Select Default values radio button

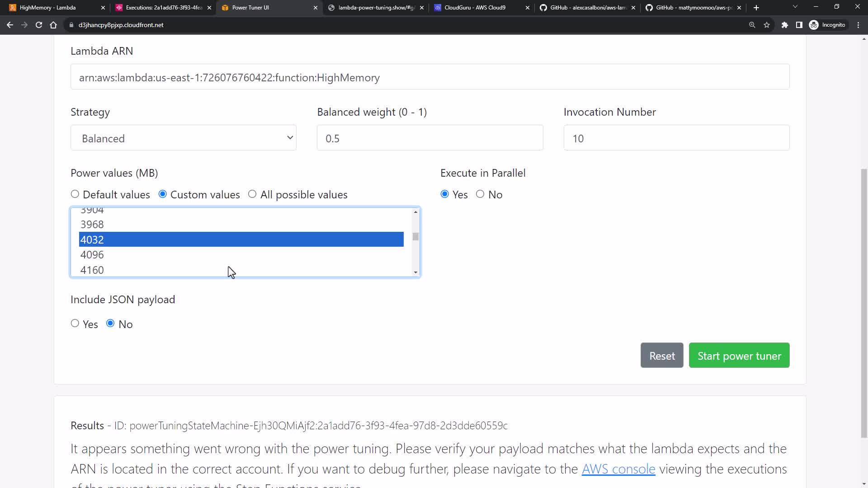click(x=75, y=194)
